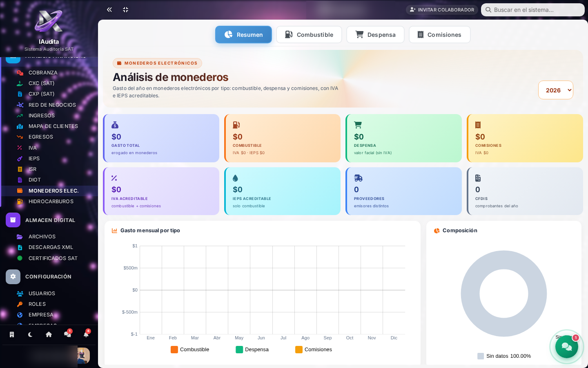The width and height of the screenshot is (588, 368).
Task: Toggle Comisiones legend amber swatch
Action: coord(299,350)
